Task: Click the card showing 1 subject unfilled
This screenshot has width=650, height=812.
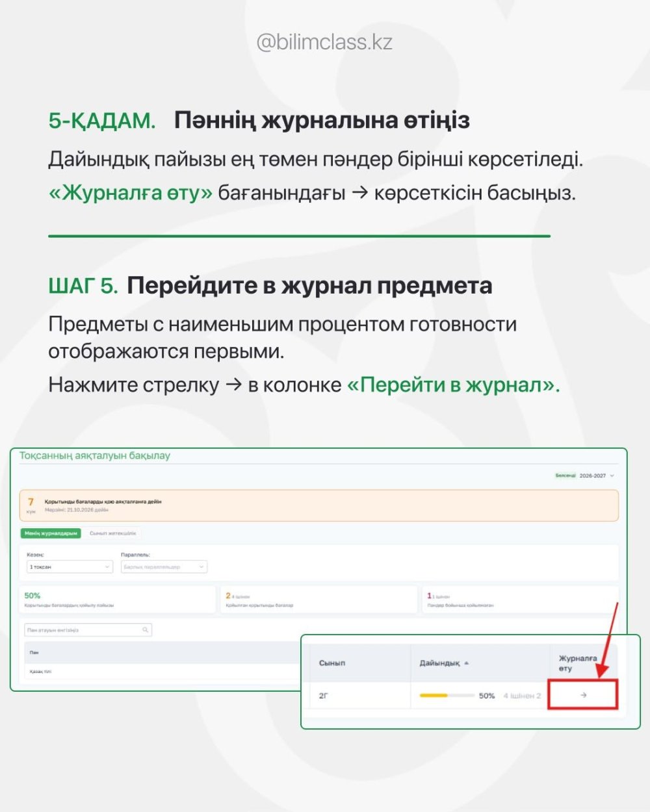Action: coord(520,600)
